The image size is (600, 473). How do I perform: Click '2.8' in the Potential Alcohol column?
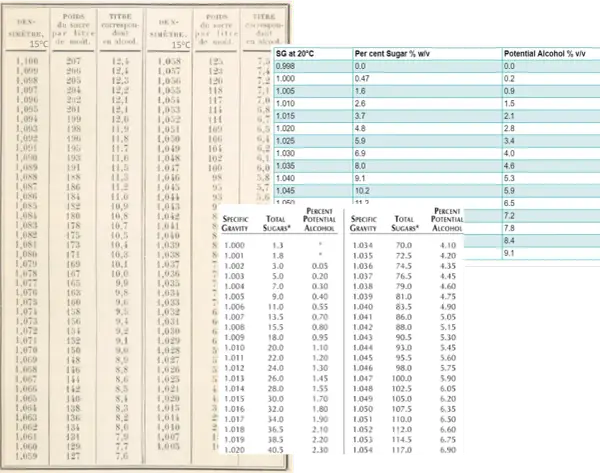tap(509, 129)
